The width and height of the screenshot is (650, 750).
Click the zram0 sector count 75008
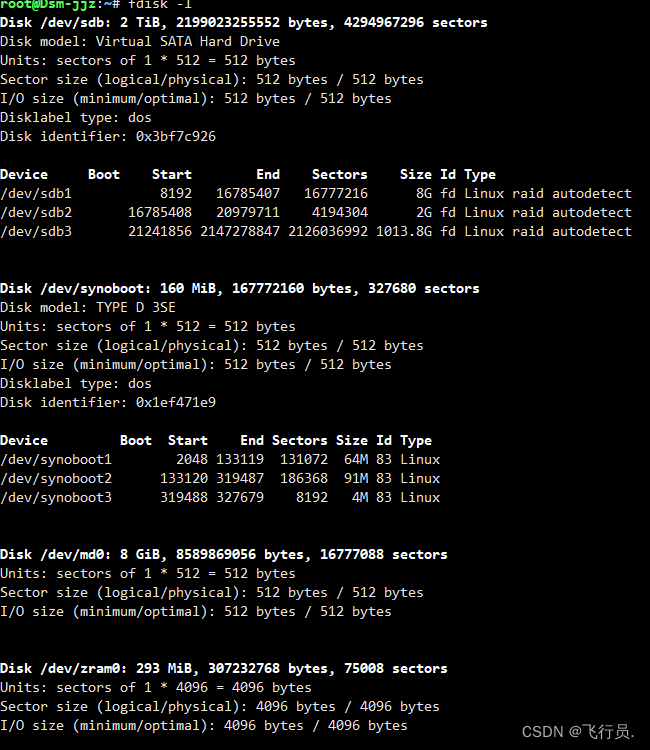click(x=364, y=669)
